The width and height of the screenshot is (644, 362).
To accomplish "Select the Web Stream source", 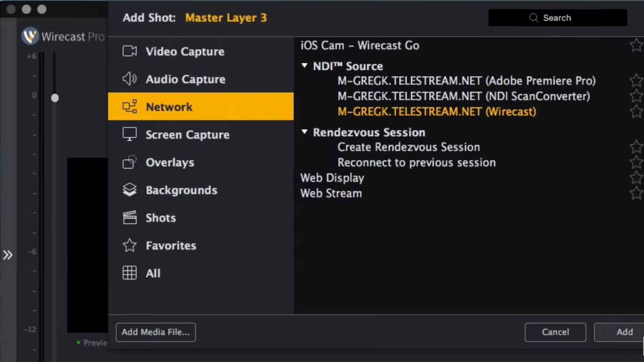I will tap(331, 193).
